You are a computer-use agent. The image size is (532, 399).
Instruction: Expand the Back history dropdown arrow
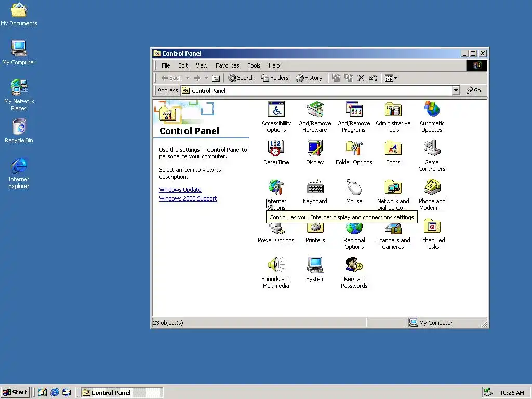[x=187, y=78]
